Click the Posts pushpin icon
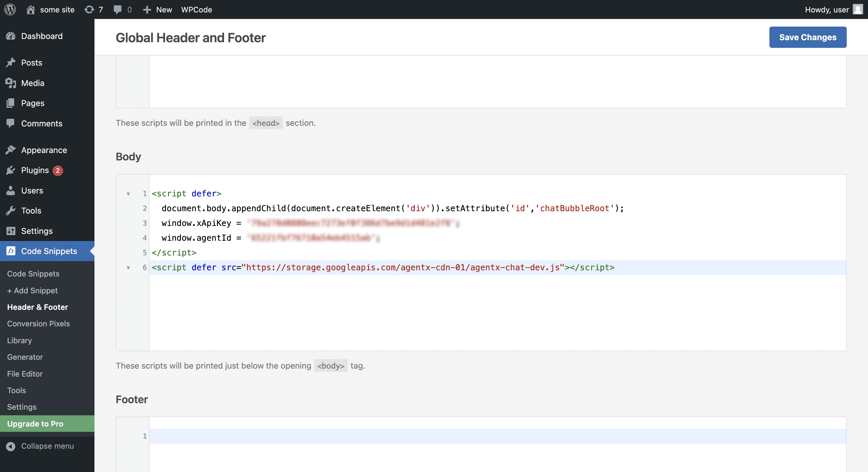 11,63
